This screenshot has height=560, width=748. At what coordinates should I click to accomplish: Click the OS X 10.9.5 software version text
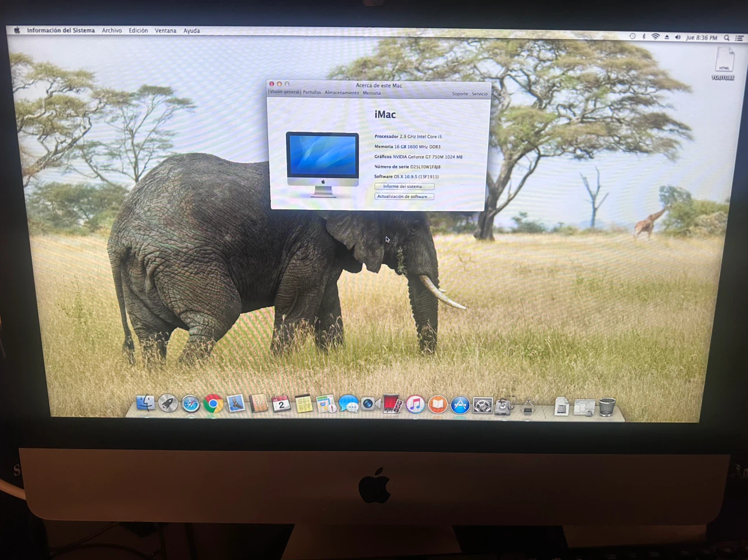[x=416, y=176]
